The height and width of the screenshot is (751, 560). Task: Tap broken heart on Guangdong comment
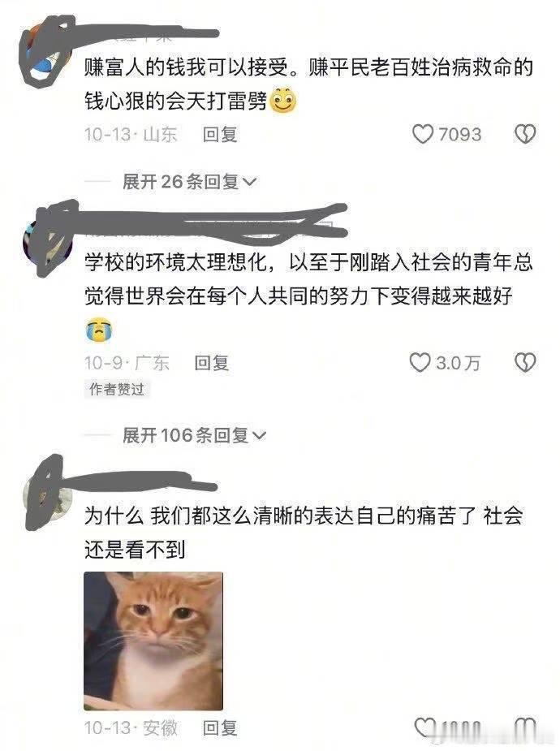525,363
